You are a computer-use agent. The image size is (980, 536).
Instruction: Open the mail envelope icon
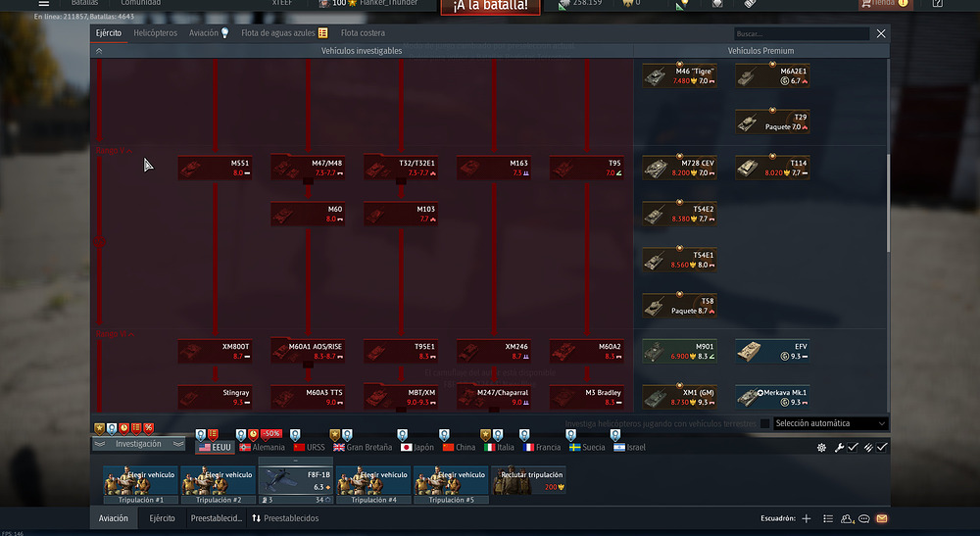tap(881, 518)
